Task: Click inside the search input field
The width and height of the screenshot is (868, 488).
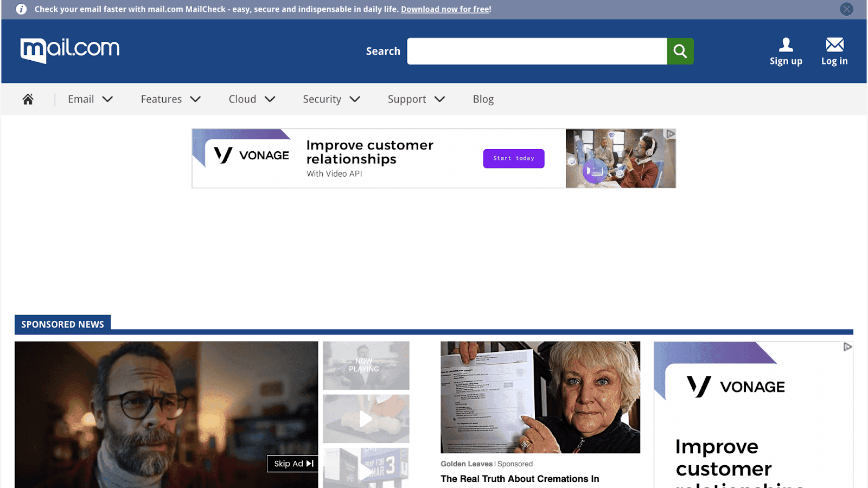Action: (x=537, y=51)
